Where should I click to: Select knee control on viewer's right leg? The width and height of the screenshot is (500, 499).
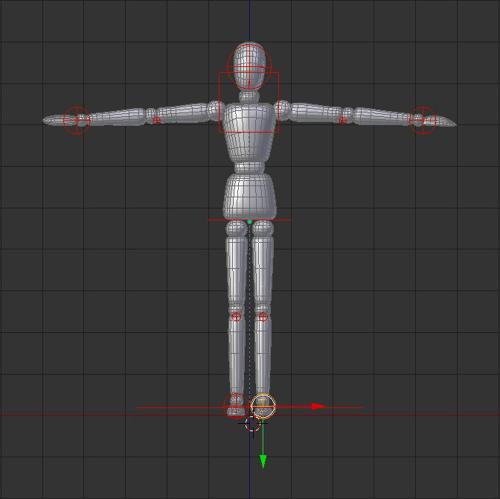pyautogui.click(x=263, y=316)
